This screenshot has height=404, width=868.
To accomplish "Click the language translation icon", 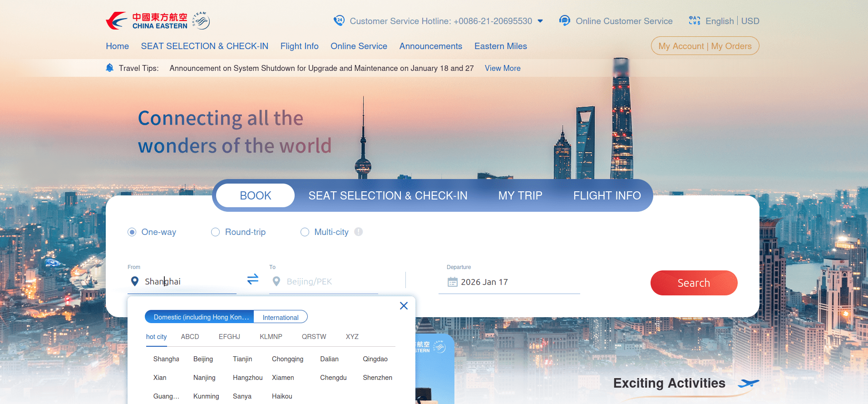I will [x=694, y=21].
